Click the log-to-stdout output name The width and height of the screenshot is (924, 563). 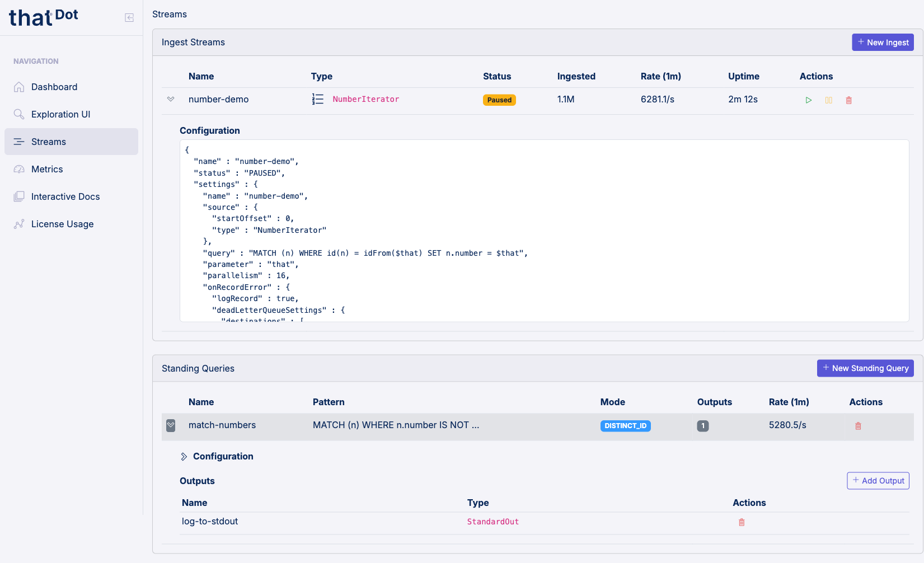210,522
